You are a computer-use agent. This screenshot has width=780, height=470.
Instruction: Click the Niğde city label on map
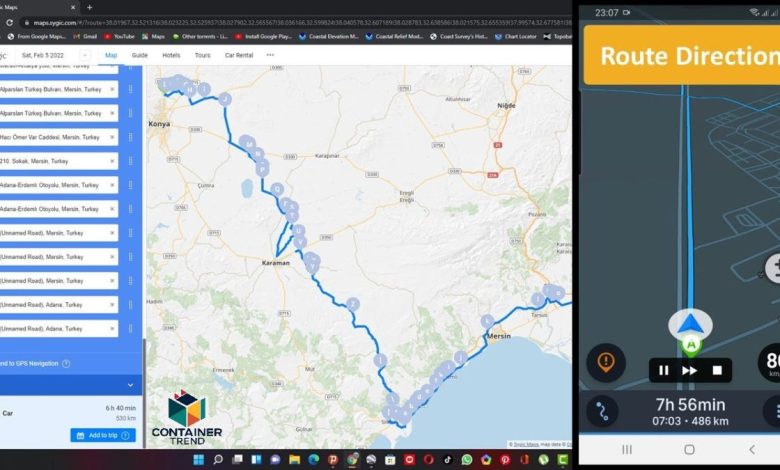point(506,105)
